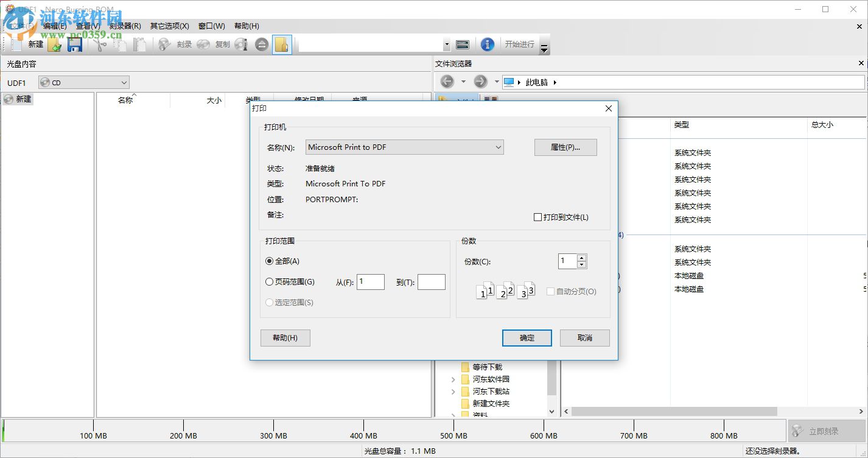The height and width of the screenshot is (458, 868).
Task: Enable the 自动分页(O) checkbox
Action: 550,291
